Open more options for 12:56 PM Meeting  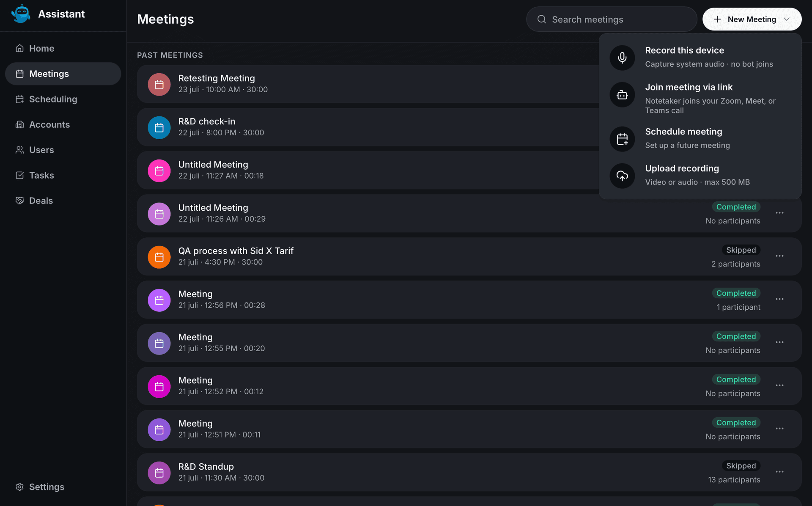[779, 299]
